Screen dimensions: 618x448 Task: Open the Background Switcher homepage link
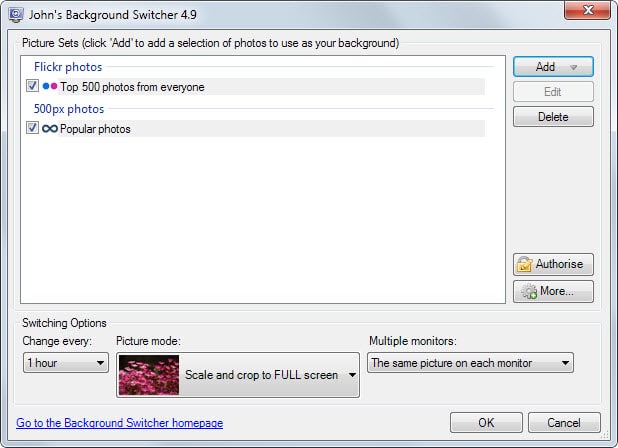(x=119, y=423)
